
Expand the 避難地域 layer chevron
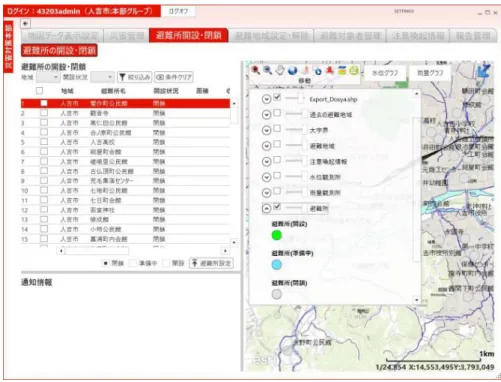coord(266,146)
